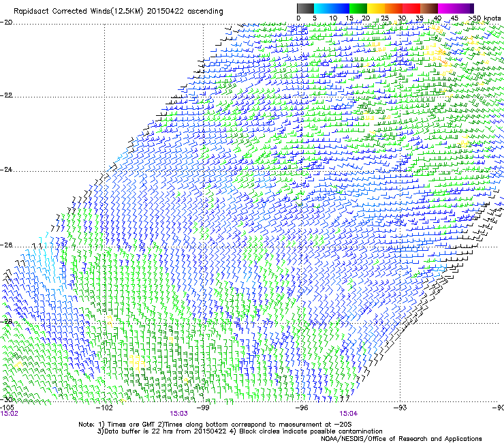Image resolution: width=504 pixels, height=443 pixels.
Task: Click the longitude label "-96"
Action: click(302, 408)
